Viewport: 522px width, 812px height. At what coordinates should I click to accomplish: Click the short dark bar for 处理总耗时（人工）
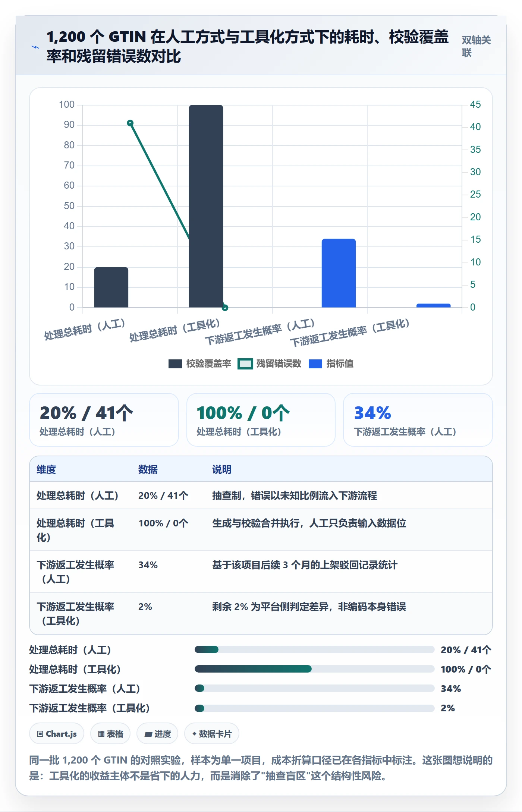[111, 287]
